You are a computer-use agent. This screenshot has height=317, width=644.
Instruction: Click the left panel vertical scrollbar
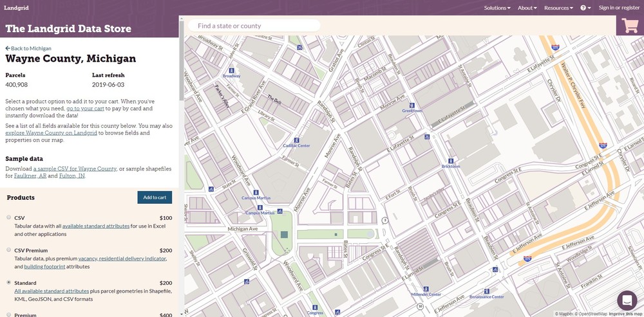182,59
